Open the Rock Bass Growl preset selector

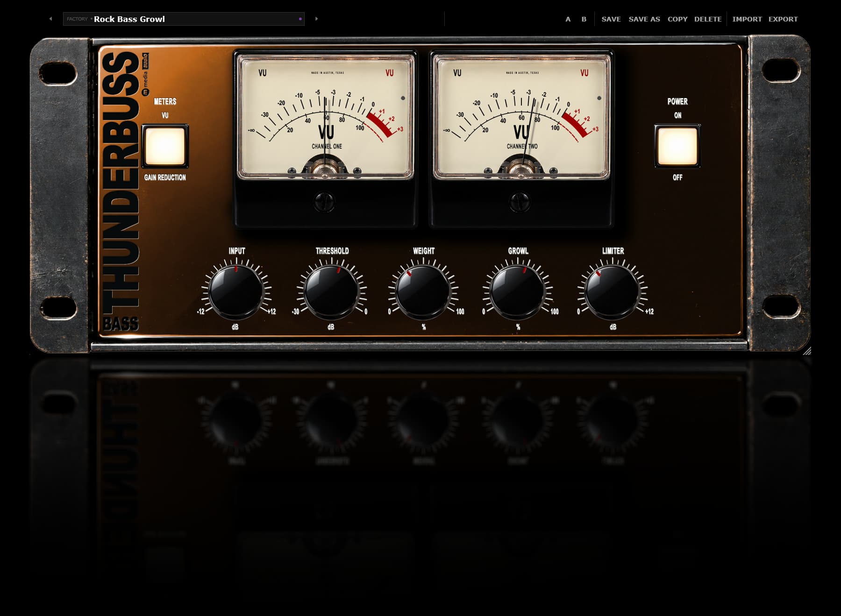[x=184, y=19]
